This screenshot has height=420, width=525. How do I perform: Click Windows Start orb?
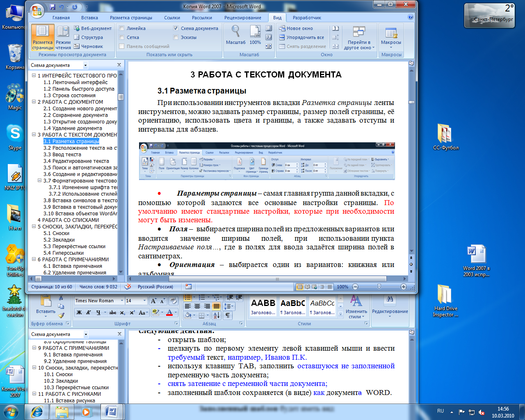pyautogui.click(x=11, y=412)
